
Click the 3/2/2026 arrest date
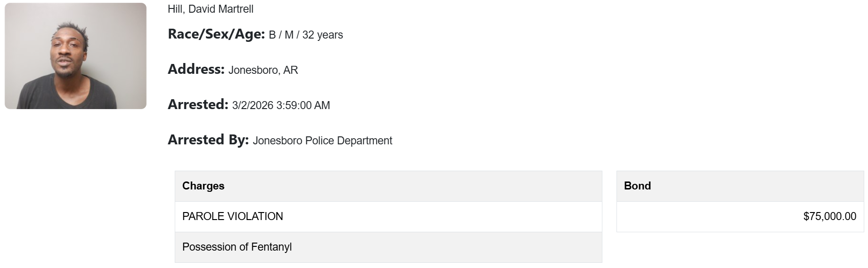tap(252, 105)
